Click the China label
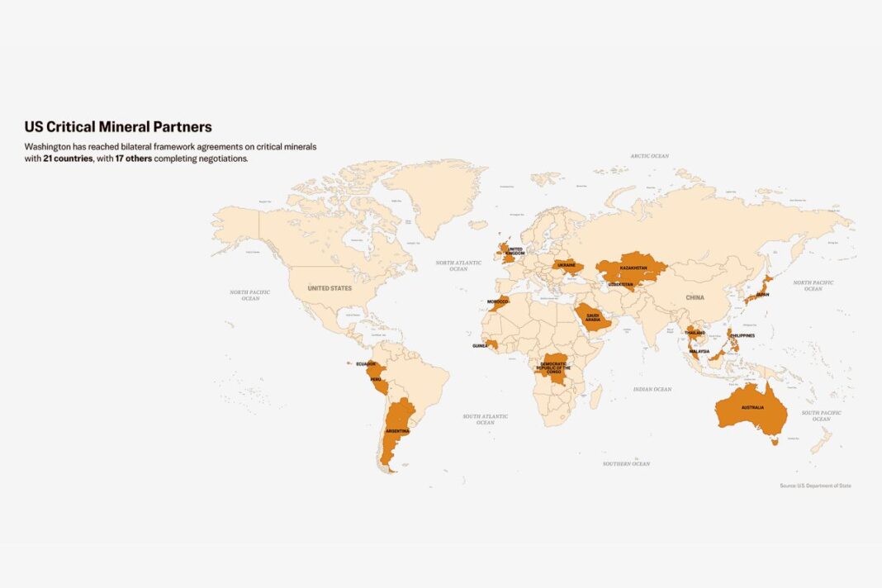 [x=695, y=297]
